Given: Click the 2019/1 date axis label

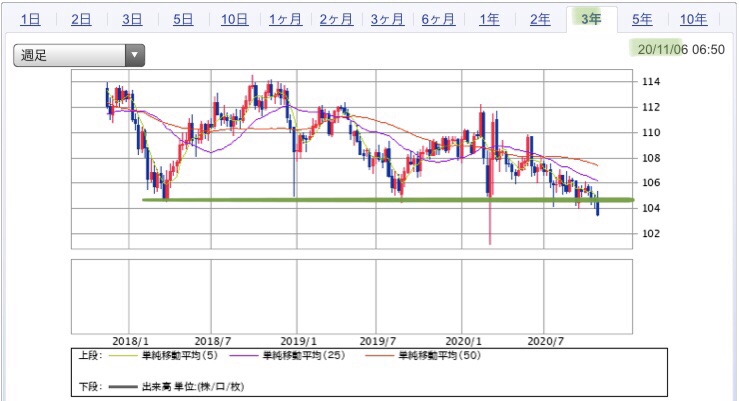Looking at the screenshot, I should 298,341.
